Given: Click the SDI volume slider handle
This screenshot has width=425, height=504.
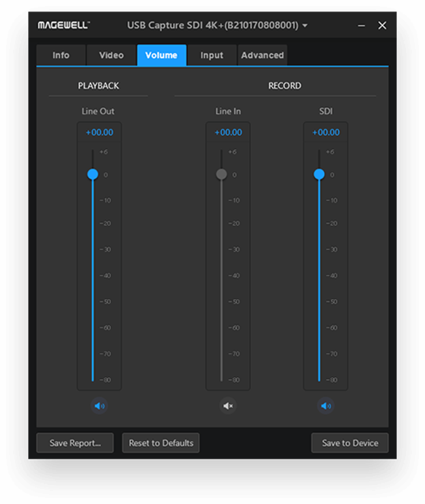Looking at the screenshot, I should [x=319, y=175].
